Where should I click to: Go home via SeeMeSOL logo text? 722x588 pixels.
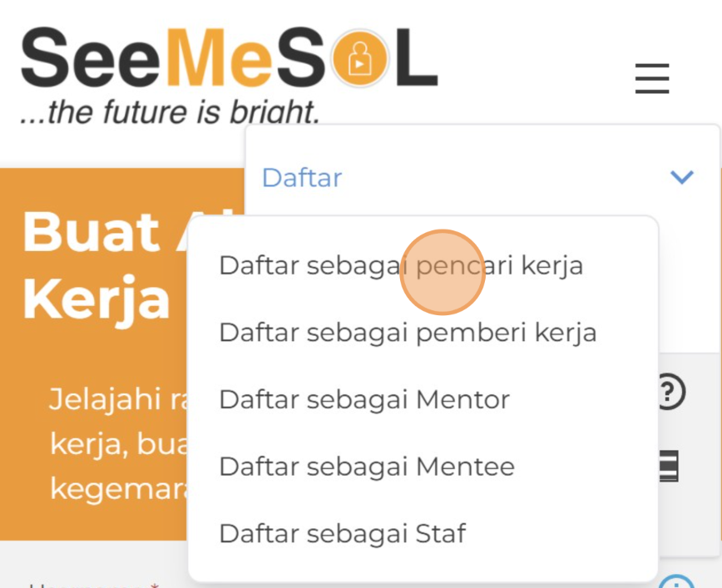229,60
